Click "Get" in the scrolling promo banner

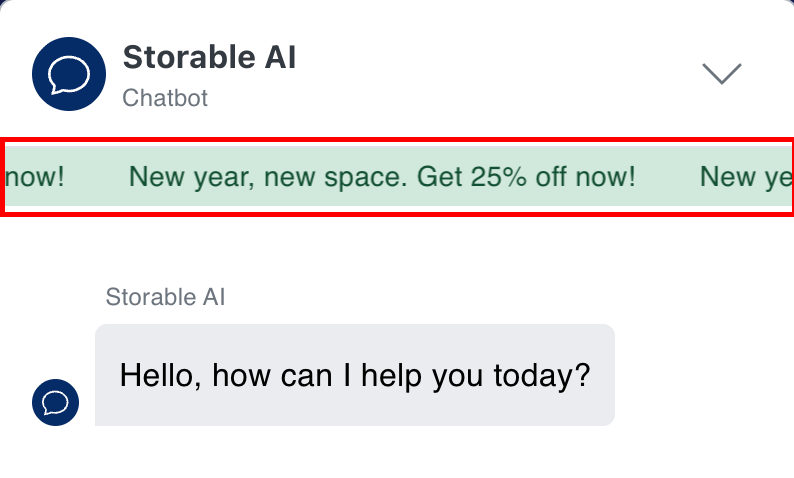point(438,177)
